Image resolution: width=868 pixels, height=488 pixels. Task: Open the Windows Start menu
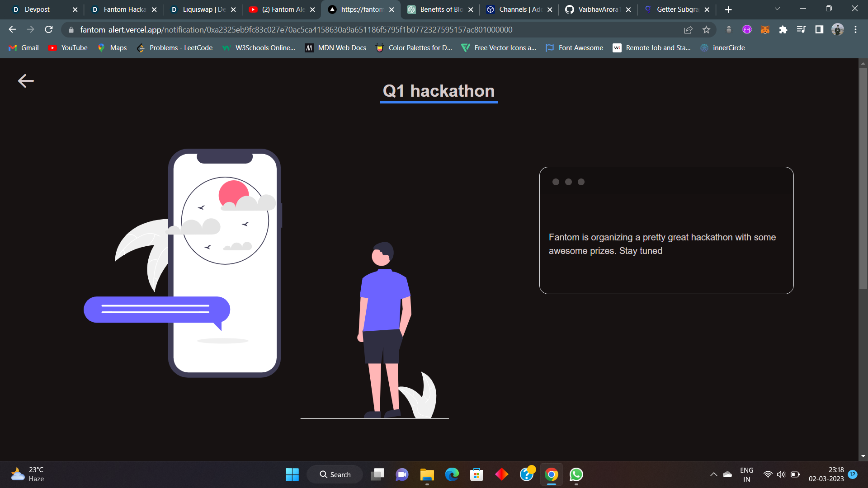tap(292, 474)
